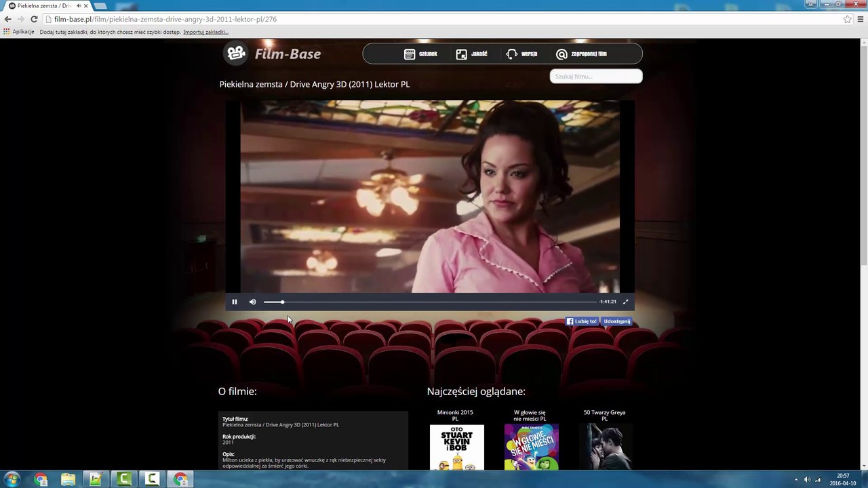Open the gatunek (genre) menu
Viewport: 868px width, 488px height.
pos(420,54)
